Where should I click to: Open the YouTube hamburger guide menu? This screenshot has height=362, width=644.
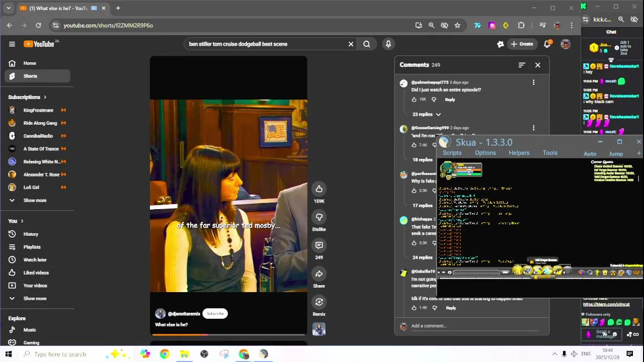coord(12,44)
